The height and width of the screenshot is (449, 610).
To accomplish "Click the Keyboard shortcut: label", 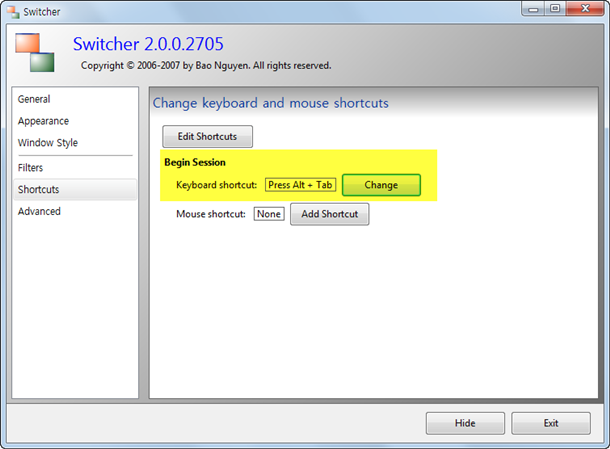I will 216,185.
